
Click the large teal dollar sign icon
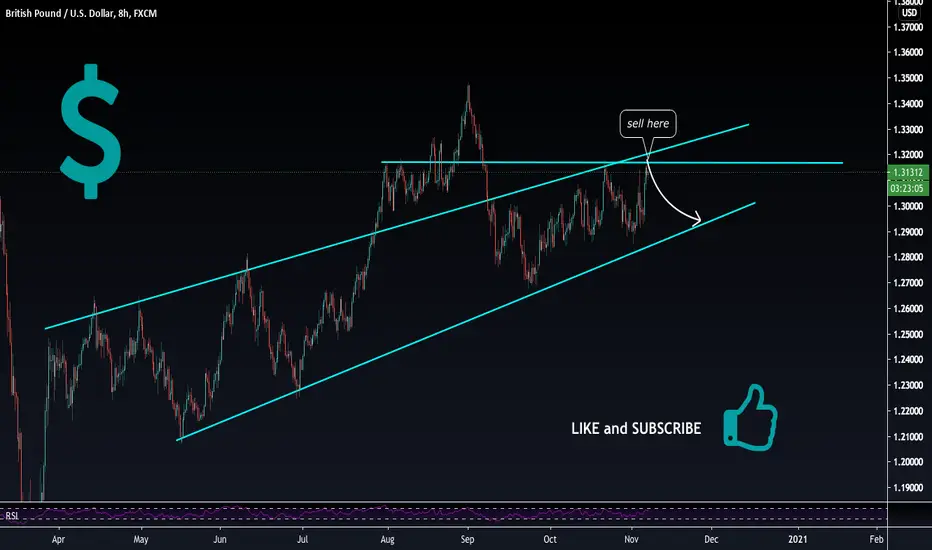(90, 131)
